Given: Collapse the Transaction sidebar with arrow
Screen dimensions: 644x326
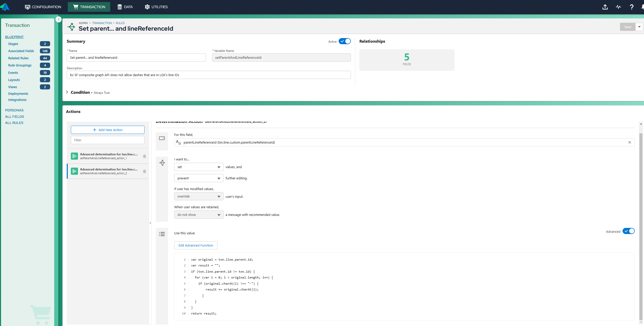Looking at the screenshot, I should click(59, 19).
